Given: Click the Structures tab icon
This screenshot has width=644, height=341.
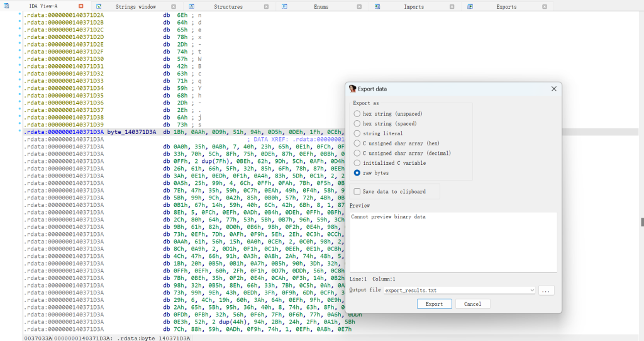Looking at the screenshot, I should pyautogui.click(x=192, y=6).
